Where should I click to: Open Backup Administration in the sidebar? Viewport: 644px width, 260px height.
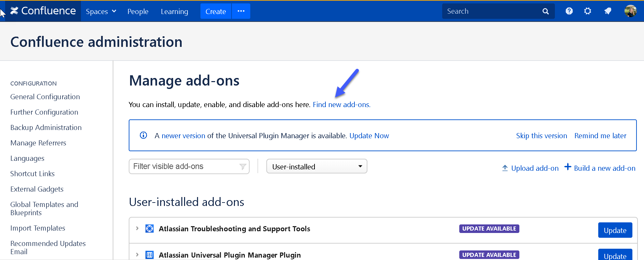46,128
